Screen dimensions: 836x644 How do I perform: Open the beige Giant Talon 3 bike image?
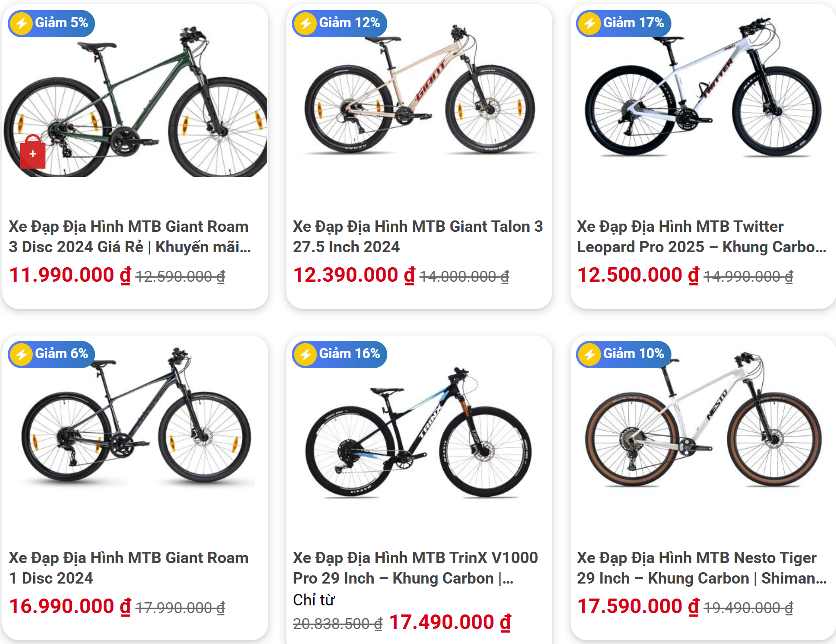coord(419,91)
